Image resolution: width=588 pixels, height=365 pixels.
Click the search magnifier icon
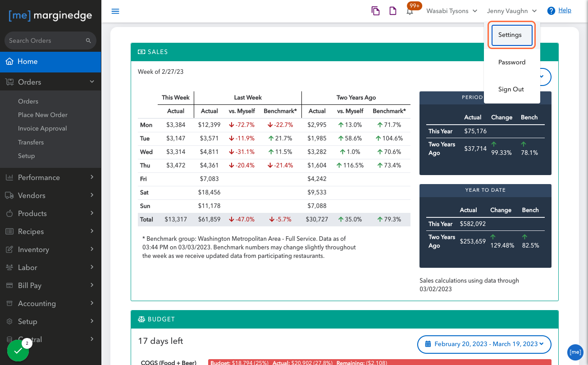[88, 41]
